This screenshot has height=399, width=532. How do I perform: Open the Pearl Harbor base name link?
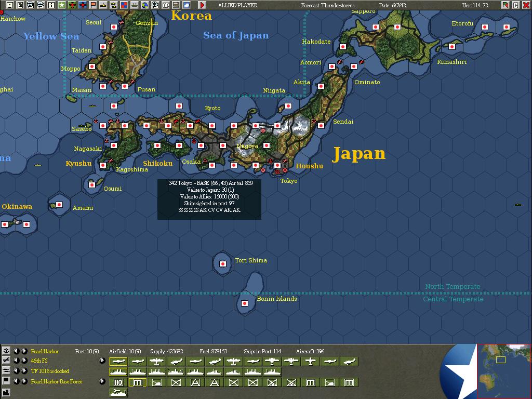point(45,351)
